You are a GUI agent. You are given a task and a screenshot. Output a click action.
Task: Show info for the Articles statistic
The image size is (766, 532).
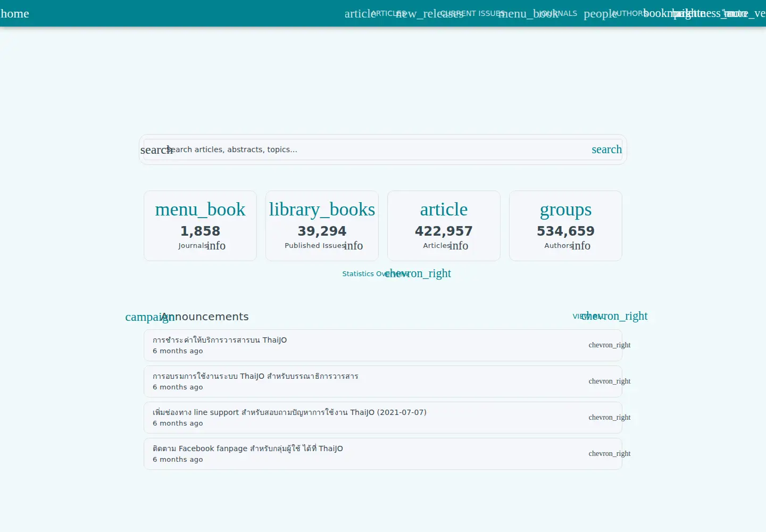pos(459,246)
